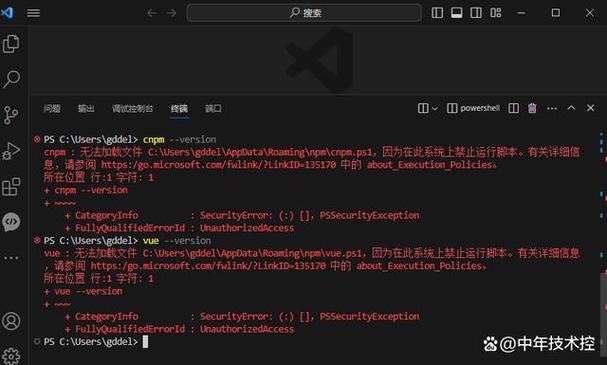Open the customize layout icon
The image size is (607, 365).
click(x=496, y=13)
